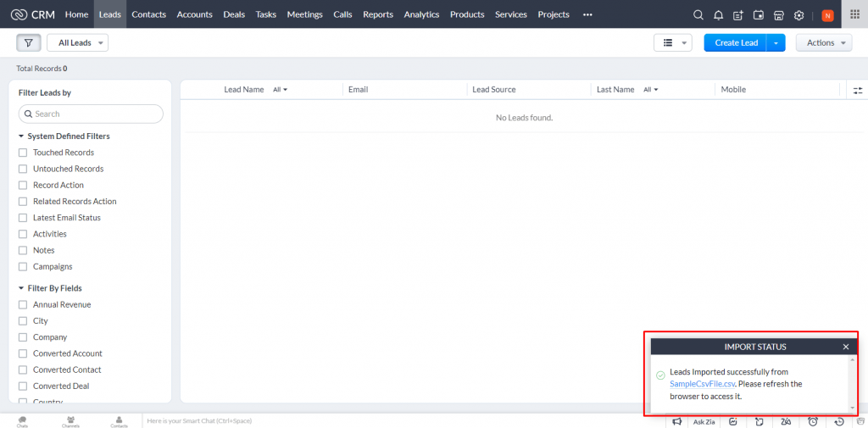Image resolution: width=868 pixels, height=428 pixels.
Task: Open the apps grid launcher
Action: (x=854, y=14)
